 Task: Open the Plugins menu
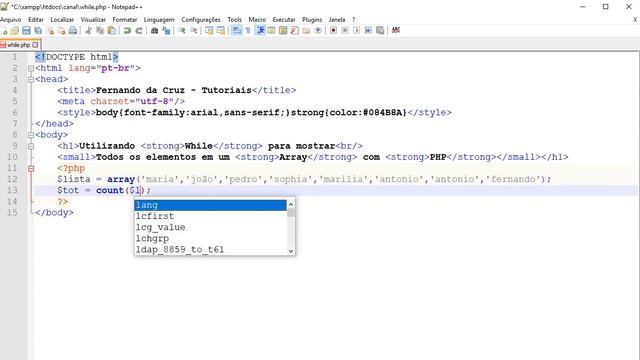coord(312,20)
